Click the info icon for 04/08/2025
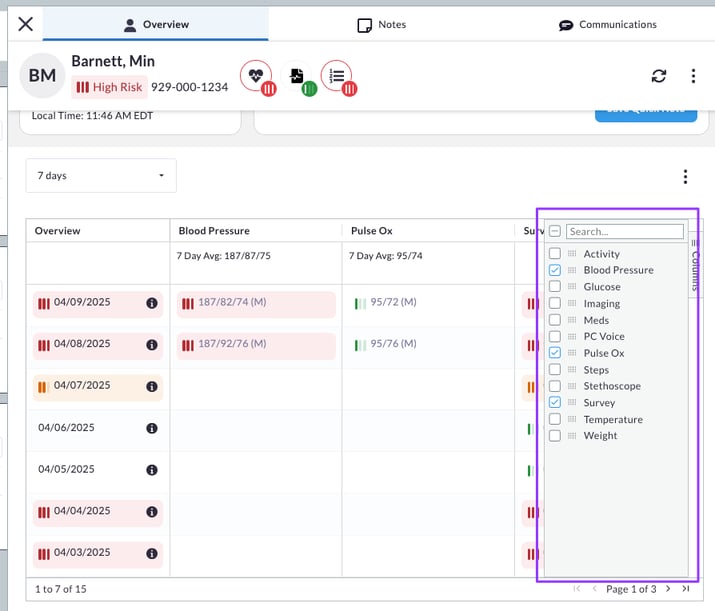This screenshot has height=611, width=715. [152, 345]
